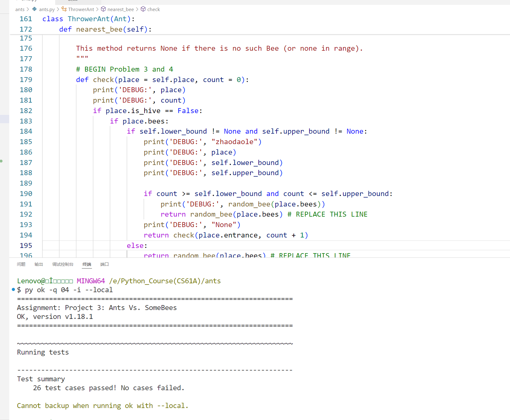Click the 'else:' keyword on line 195
This screenshot has width=510, height=420.
pos(137,246)
